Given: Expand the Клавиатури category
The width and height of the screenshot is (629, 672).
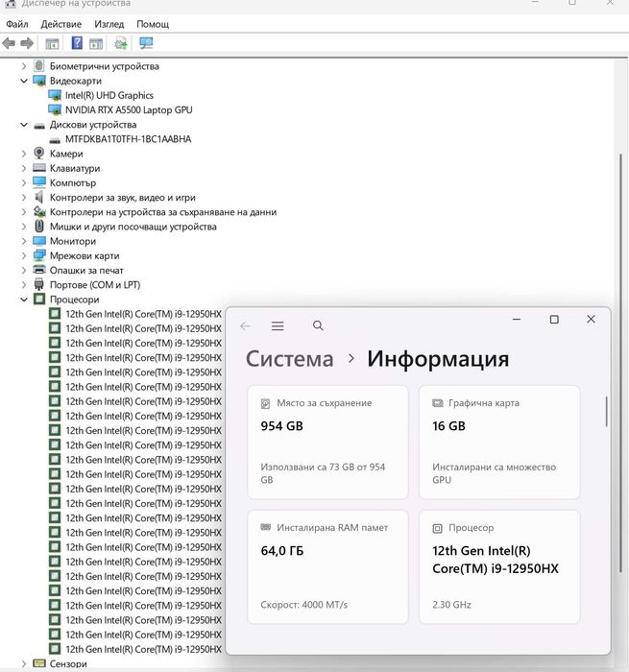Looking at the screenshot, I should pos(24,168).
